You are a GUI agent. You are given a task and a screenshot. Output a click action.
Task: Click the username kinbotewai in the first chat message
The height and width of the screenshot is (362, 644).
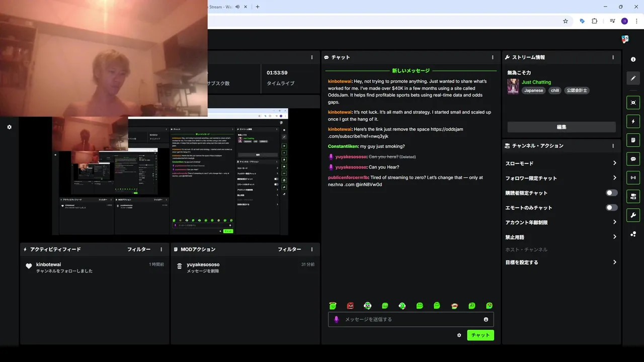click(340, 81)
